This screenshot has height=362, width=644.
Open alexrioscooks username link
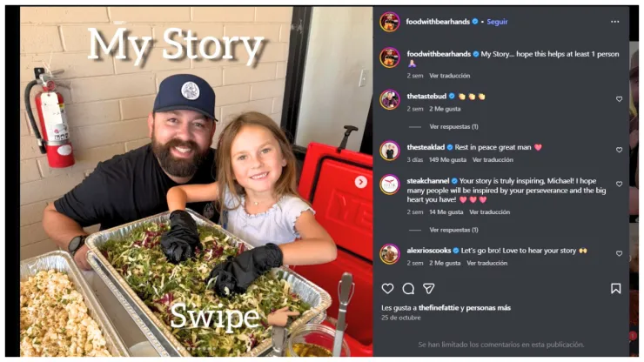click(429, 251)
